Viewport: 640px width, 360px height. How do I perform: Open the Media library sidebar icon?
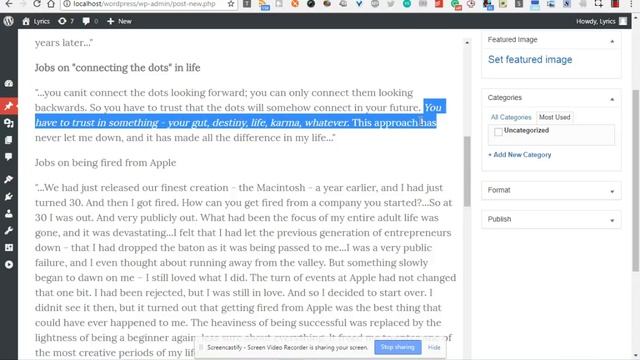point(9,123)
